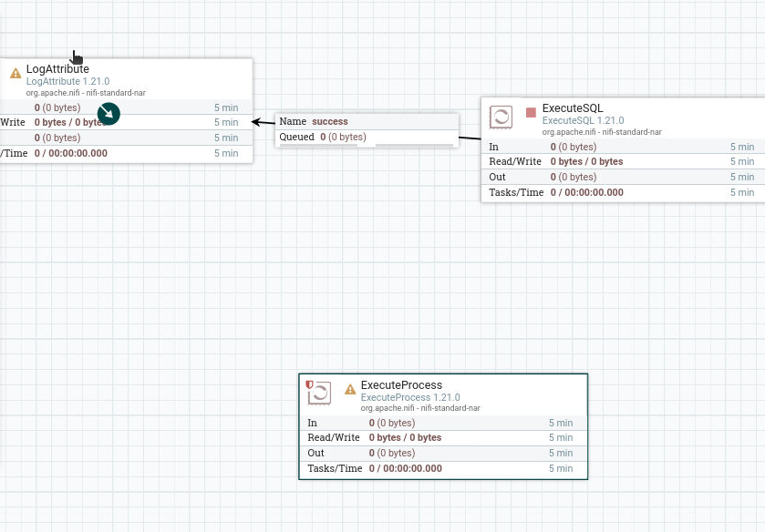The width and height of the screenshot is (765, 532).
Task: Click the connection queue count threshold bar
Action: [318, 146]
